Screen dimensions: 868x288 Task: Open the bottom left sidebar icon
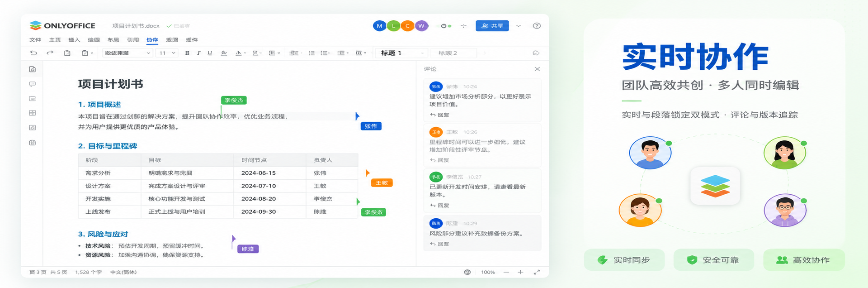pos(33,143)
